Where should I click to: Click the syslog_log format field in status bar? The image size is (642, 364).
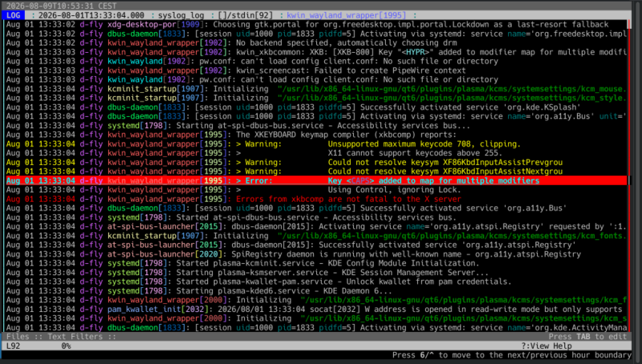(x=181, y=15)
